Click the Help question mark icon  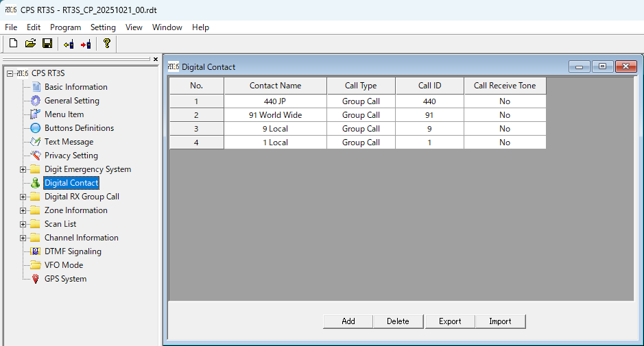click(106, 44)
